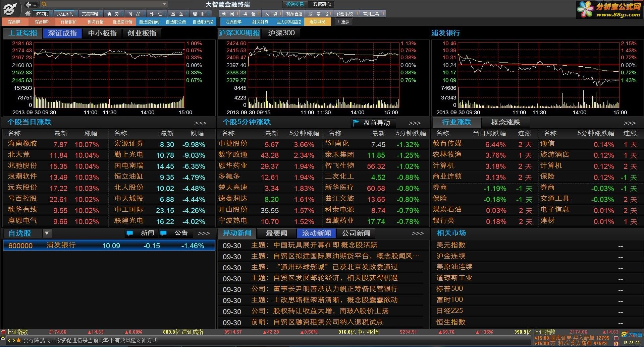This screenshot has height=347, width=644.
Task: Expand the search box dropdown arrow
Action: [164, 4]
